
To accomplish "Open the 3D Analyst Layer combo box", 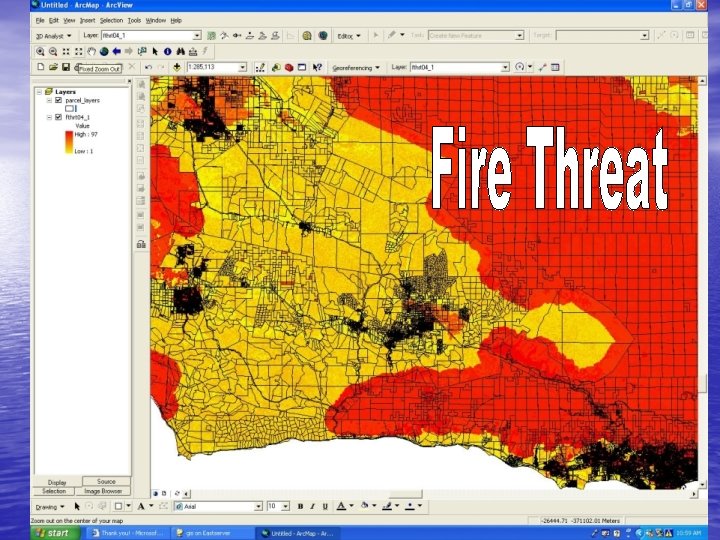I will [x=151, y=35].
